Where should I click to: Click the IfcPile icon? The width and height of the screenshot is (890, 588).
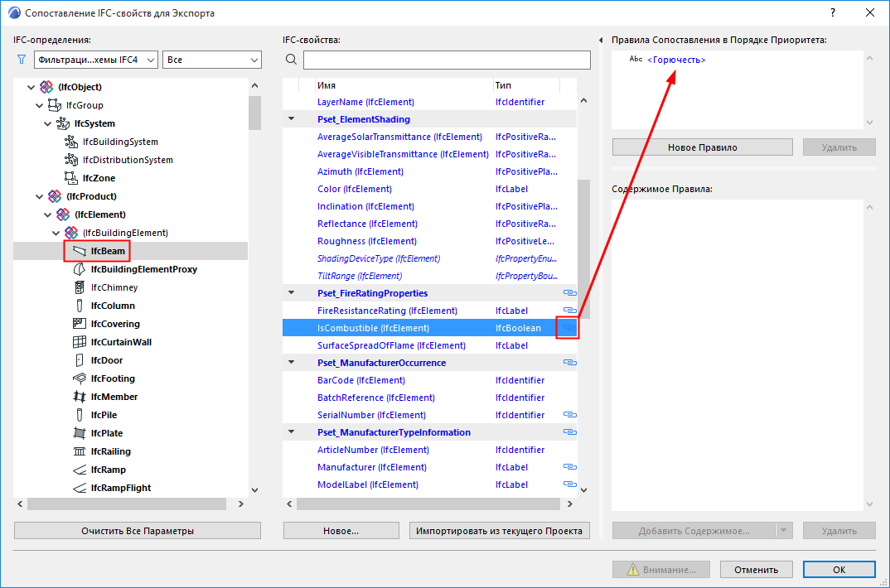click(80, 414)
